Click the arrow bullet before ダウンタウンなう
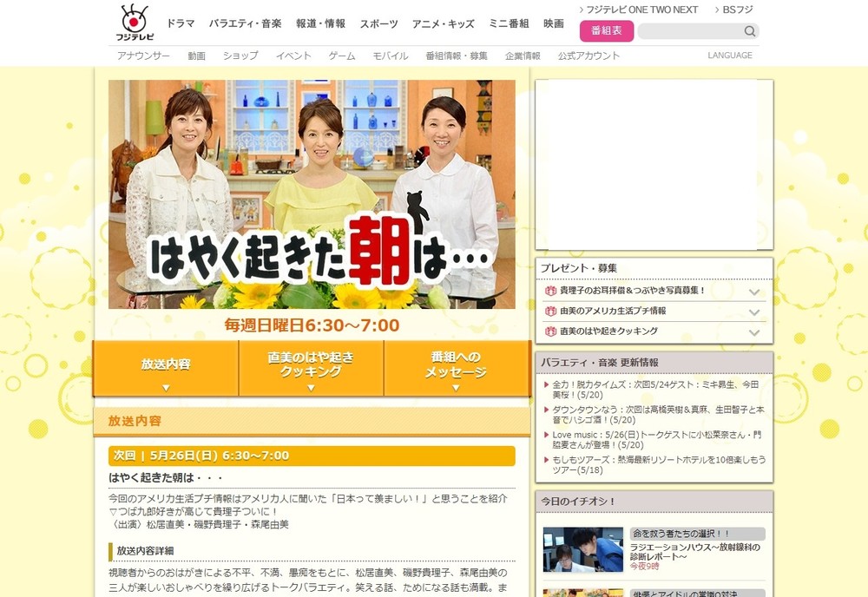This screenshot has height=597, width=868. point(547,410)
